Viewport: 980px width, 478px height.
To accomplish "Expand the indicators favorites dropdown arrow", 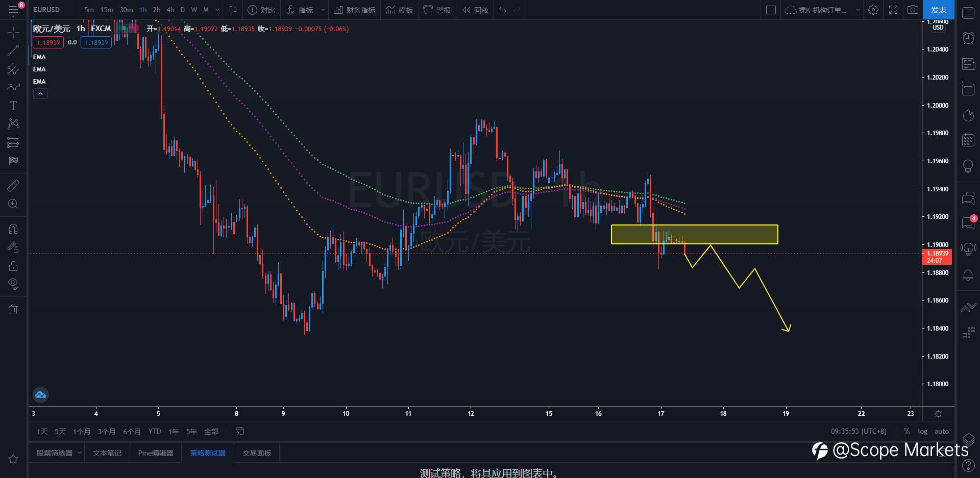I will (x=323, y=10).
